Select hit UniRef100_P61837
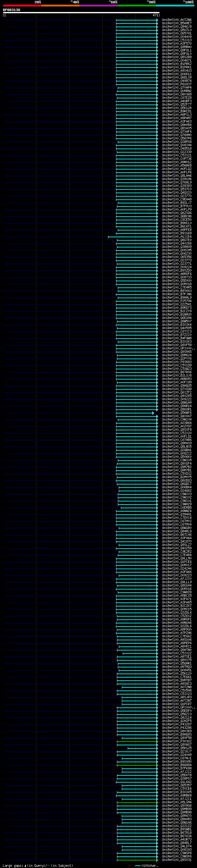The image size is (197, 868). (x=176, y=84)
